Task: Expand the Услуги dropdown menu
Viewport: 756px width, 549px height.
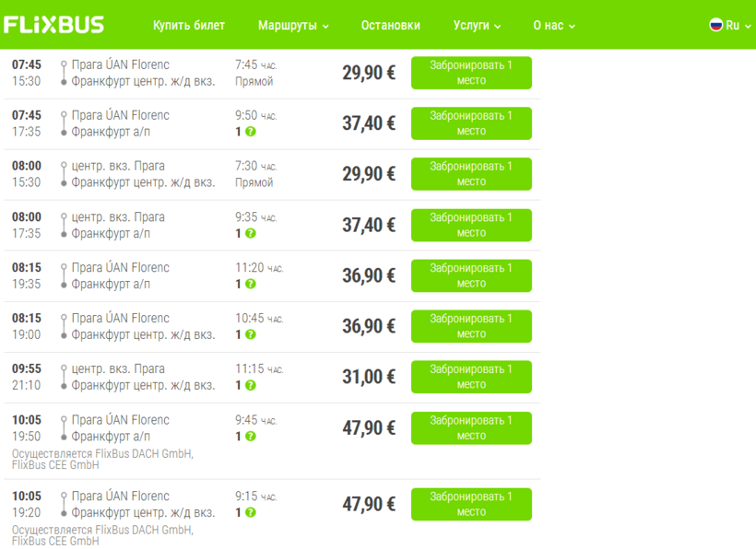Action: 477,26
